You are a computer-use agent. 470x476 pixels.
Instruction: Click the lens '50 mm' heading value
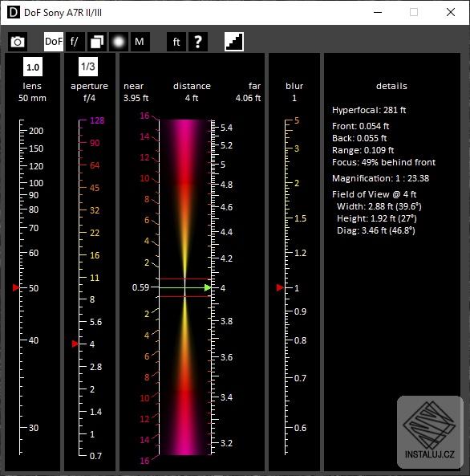32,98
